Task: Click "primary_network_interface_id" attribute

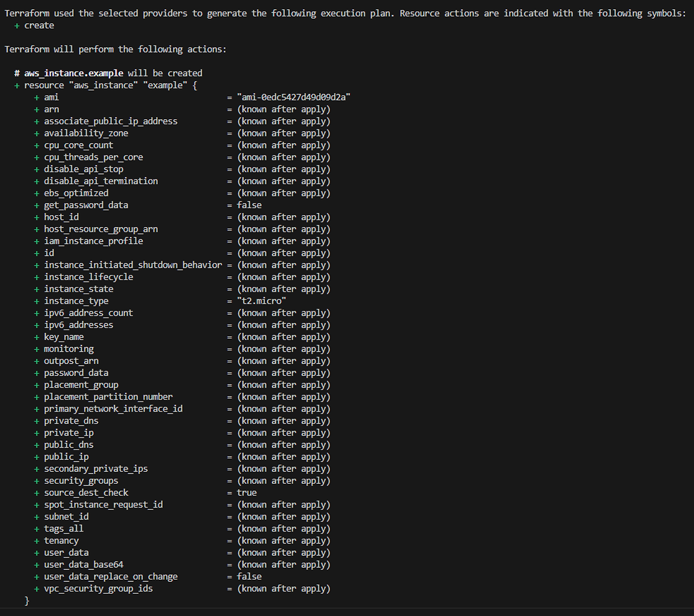Action: click(x=113, y=408)
